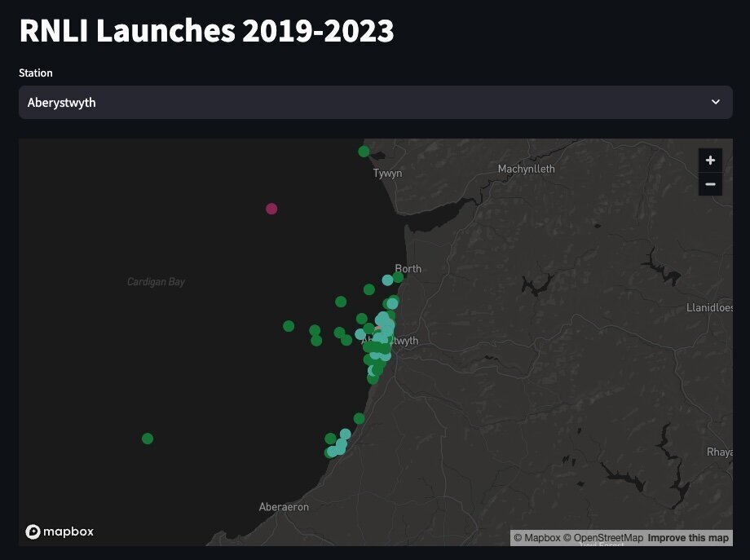Click the light teal marker just below Borth
750x560 pixels.
(387, 280)
